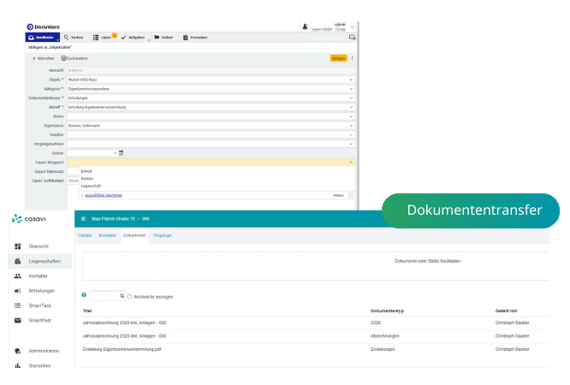
Task: Click the notification bell in DocuWare header
Action: [305, 27]
